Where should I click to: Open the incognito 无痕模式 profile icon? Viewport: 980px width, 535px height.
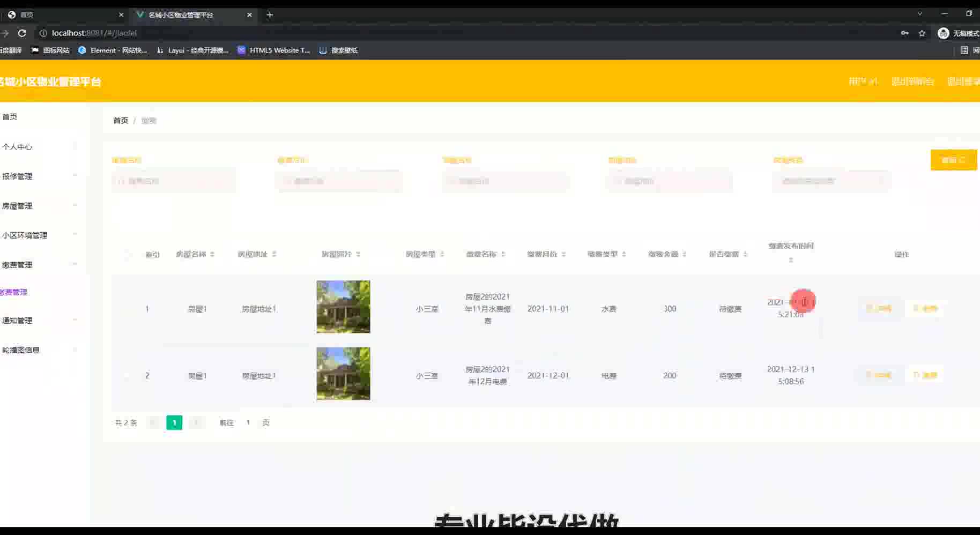(x=958, y=33)
